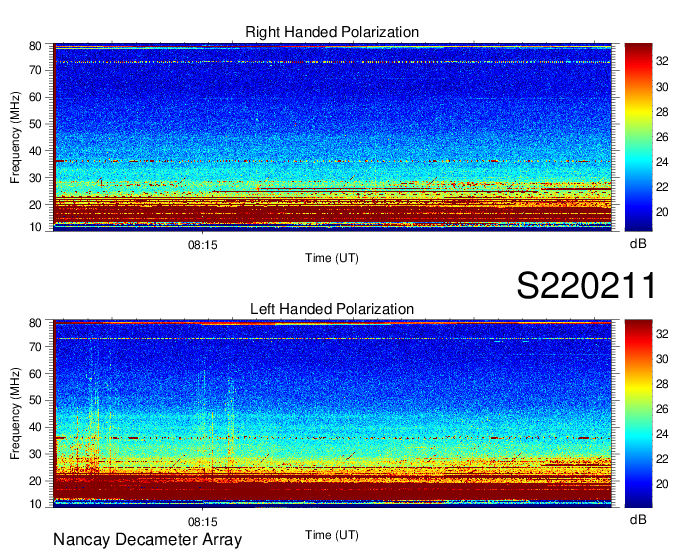Click 10 MHz tick on Left Handed plot
The height and width of the screenshot is (552, 680).
tap(35, 504)
